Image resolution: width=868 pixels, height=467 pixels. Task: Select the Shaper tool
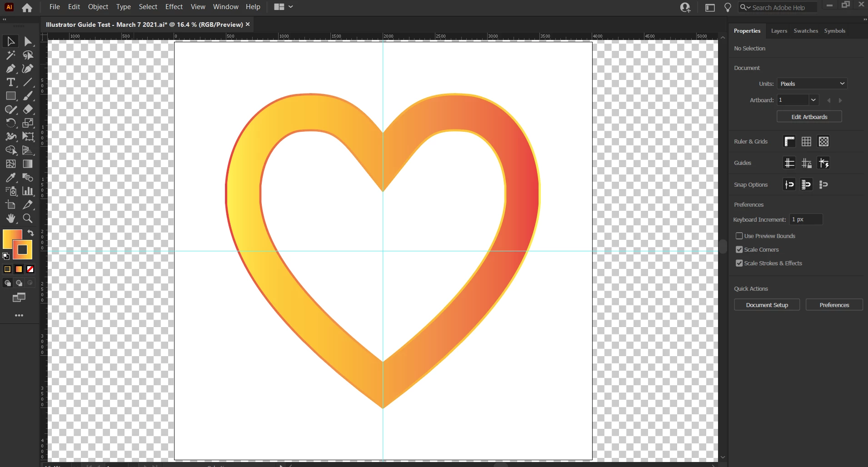click(11, 109)
